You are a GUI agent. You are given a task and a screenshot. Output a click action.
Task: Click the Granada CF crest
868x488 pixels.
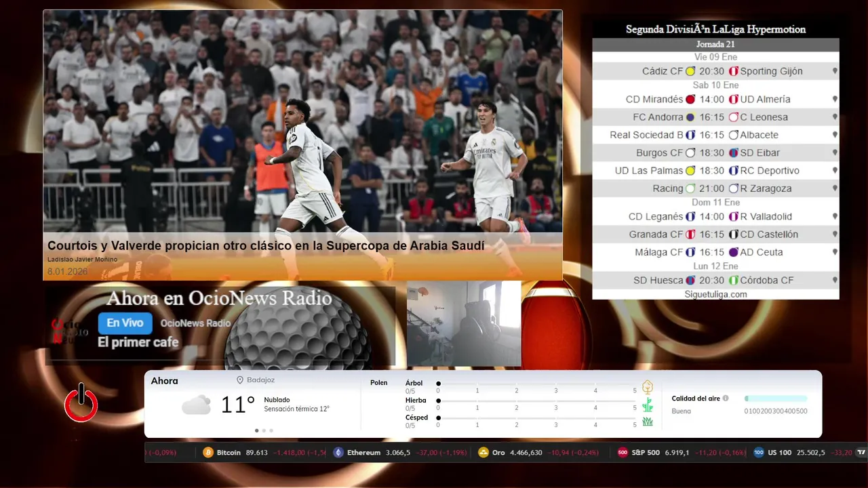coord(690,235)
